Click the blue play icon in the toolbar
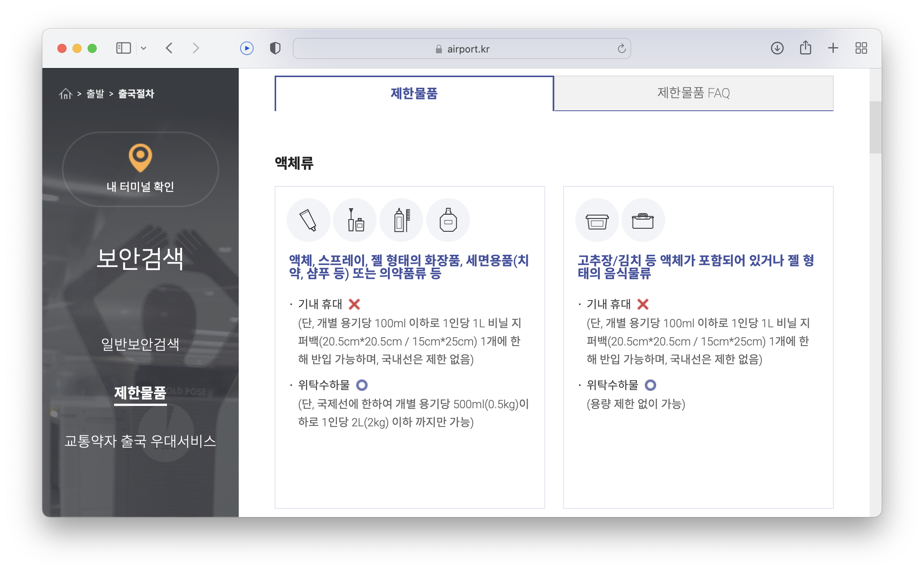924x573 pixels. [x=247, y=48]
